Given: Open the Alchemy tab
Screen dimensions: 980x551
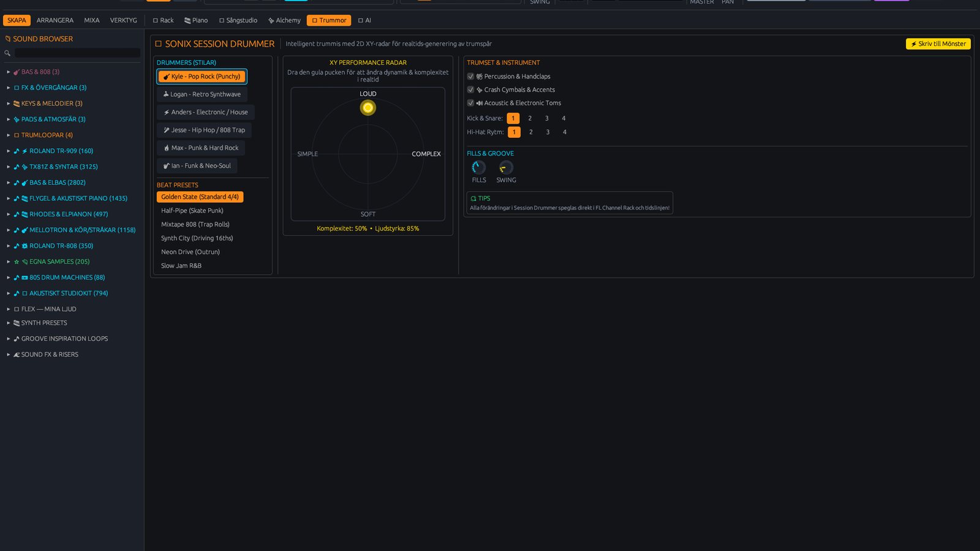Looking at the screenshot, I should tap(284, 20).
